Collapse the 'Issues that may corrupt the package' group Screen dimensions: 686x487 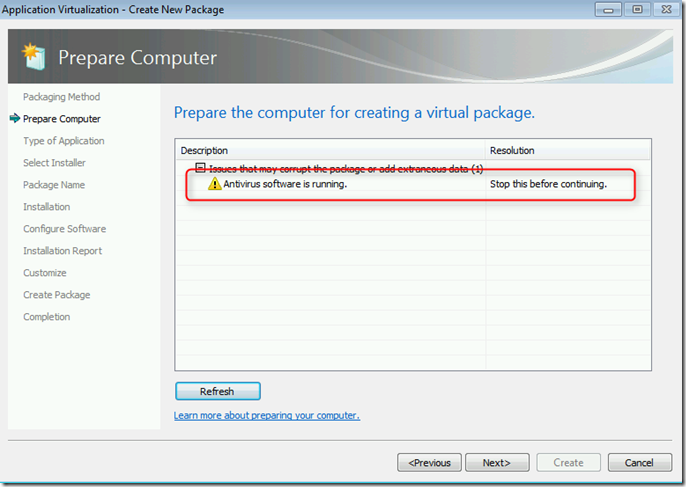tap(200, 168)
